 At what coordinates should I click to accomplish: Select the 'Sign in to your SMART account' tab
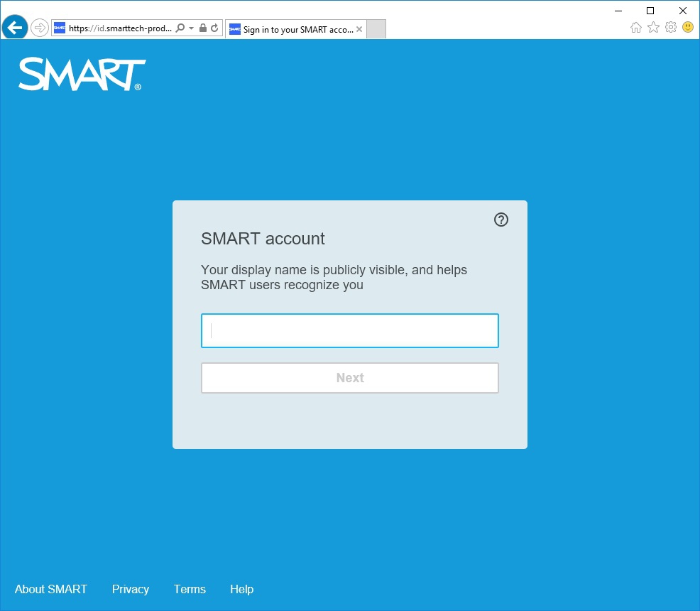pos(296,29)
